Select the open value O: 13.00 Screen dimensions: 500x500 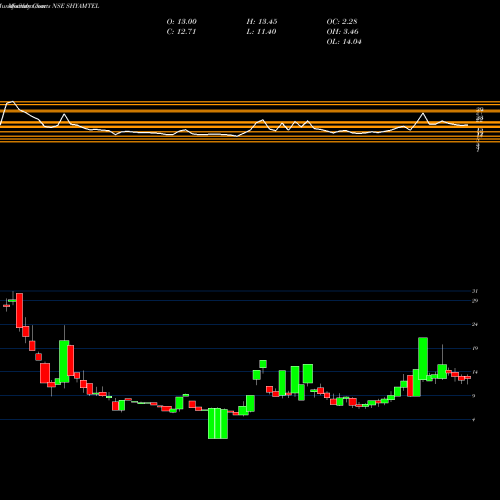(182, 22)
